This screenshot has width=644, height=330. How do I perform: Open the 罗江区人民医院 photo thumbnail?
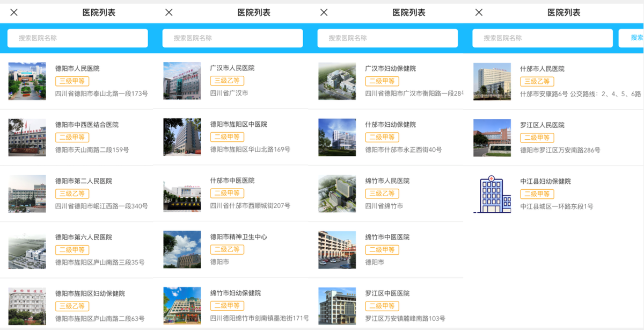coord(492,138)
